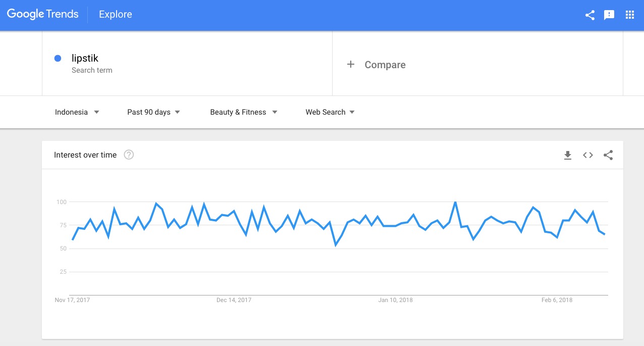Download the Interest over time chart
Screen dimensions: 644x346
point(568,155)
